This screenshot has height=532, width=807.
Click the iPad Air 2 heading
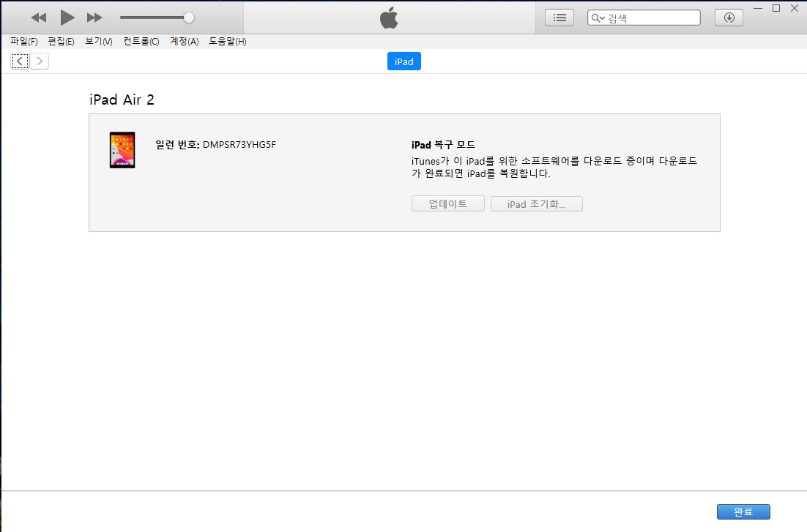[122, 100]
